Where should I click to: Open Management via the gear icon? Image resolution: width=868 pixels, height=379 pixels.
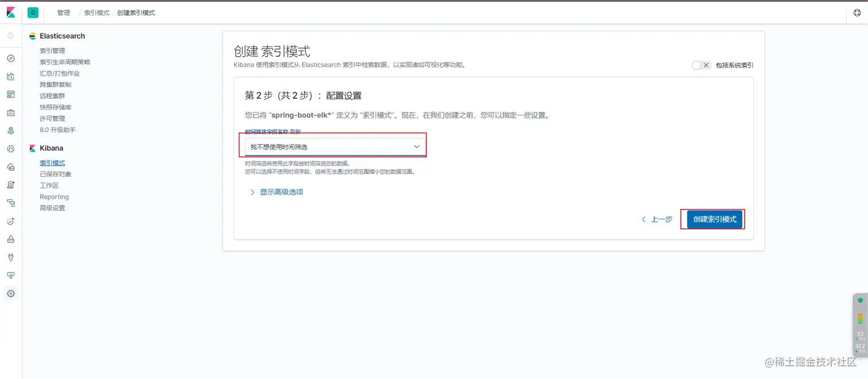point(11,293)
